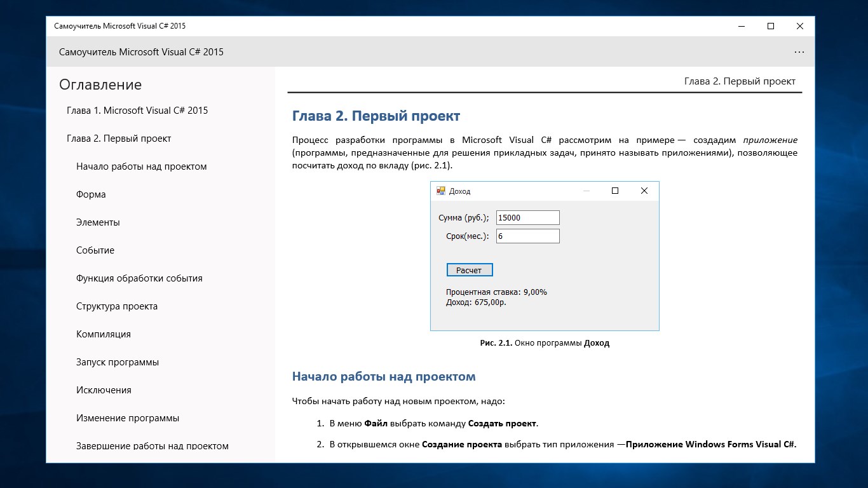Go to the Компиляция section
Screen dimensions: 868x488
(104, 334)
